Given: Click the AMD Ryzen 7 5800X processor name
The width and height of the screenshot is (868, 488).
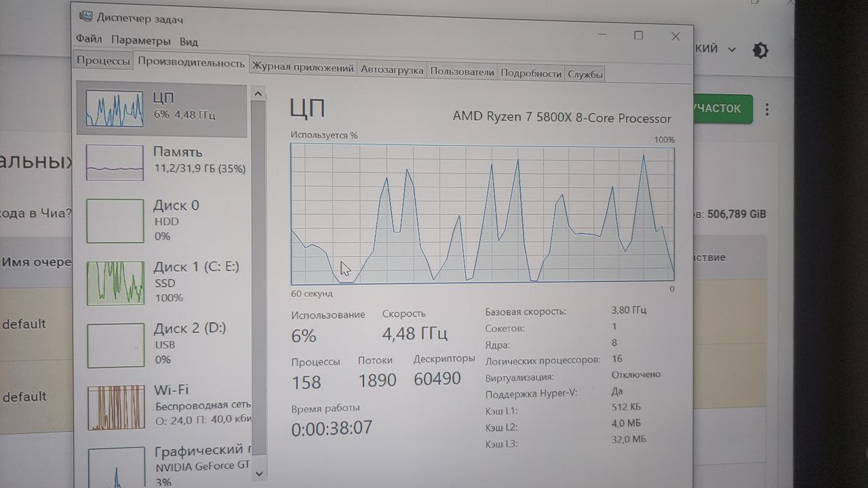Looking at the screenshot, I should (x=561, y=117).
